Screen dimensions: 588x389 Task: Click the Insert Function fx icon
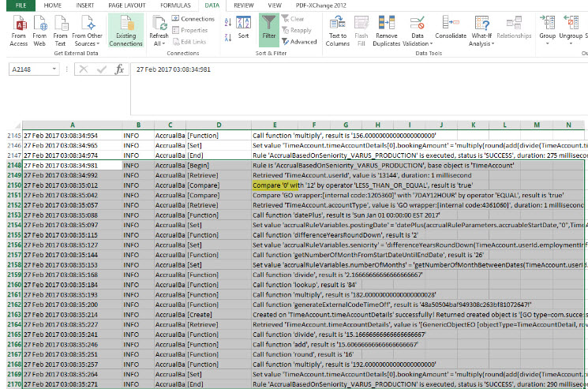[119, 69]
